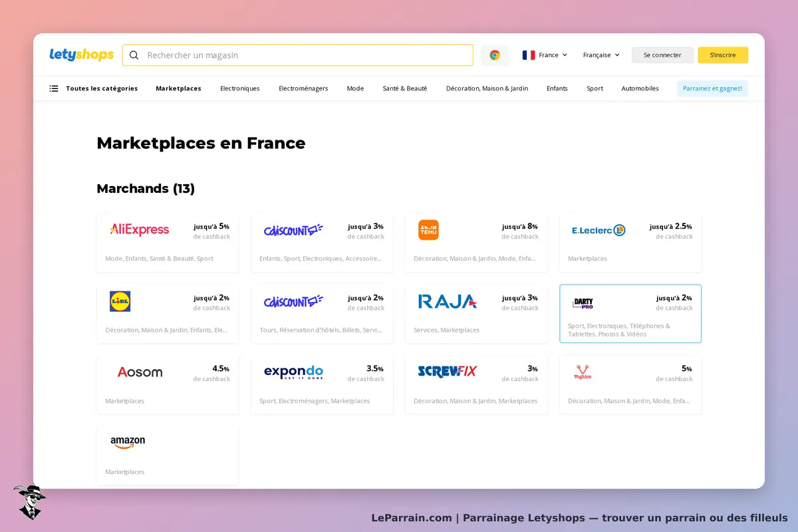Screen dimensions: 798x532
Task: Open the Voghion logo
Action: click(x=583, y=372)
